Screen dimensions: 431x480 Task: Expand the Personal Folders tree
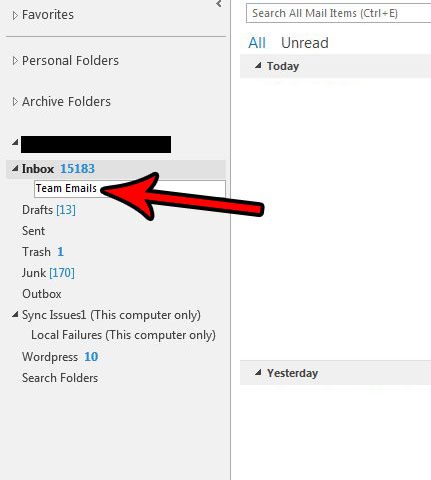point(15,61)
